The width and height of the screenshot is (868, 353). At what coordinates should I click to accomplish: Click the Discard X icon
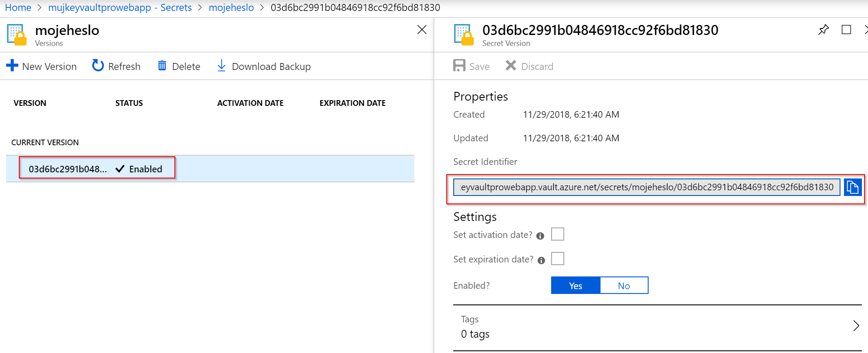pyautogui.click(x=510, y=66)
